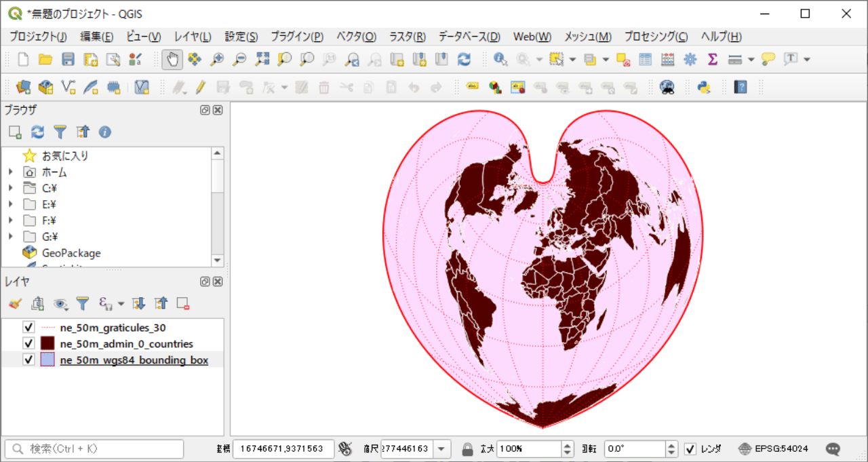Open messages log speech bubble in status bar

[833, 448]
